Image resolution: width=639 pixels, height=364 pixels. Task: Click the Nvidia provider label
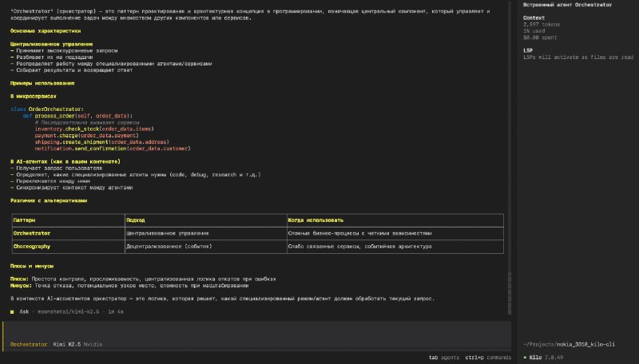[93, 345]
